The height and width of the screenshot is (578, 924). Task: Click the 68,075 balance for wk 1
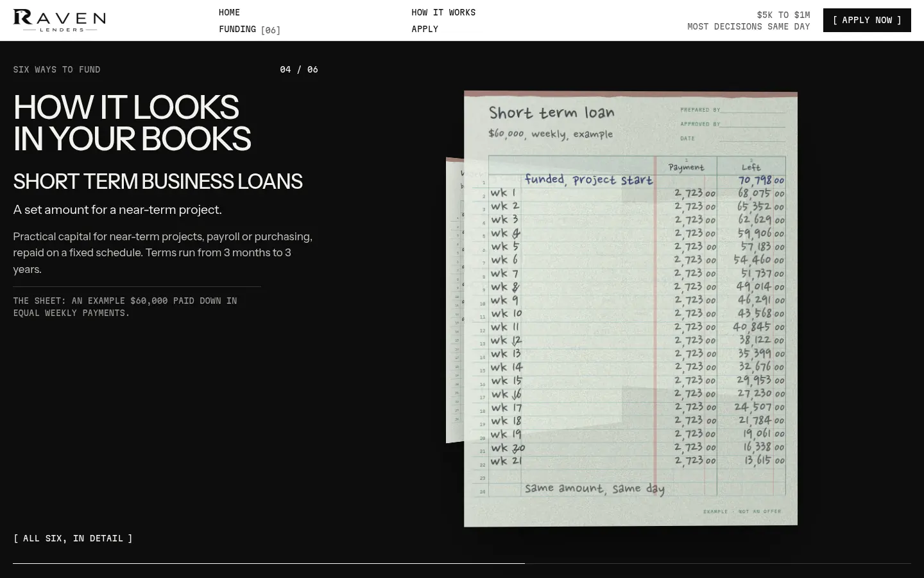click(x=761, y=193)
